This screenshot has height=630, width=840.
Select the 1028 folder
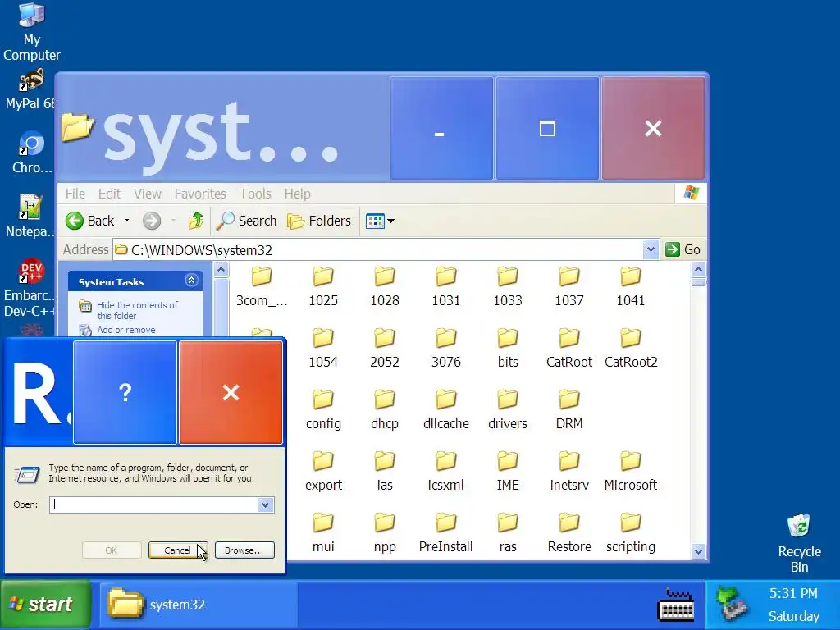tap(385, 287)
